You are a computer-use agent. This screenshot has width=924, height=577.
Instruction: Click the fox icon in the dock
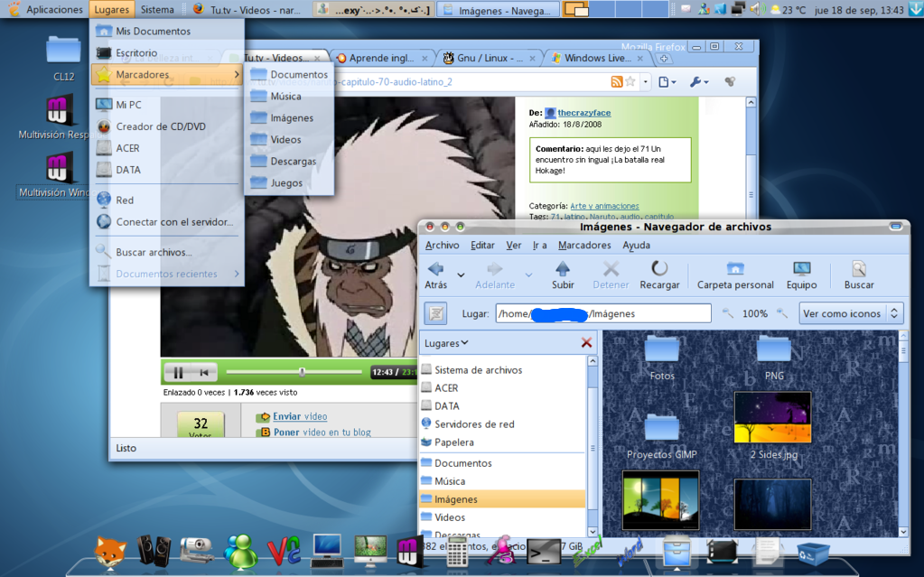point(110,551)
